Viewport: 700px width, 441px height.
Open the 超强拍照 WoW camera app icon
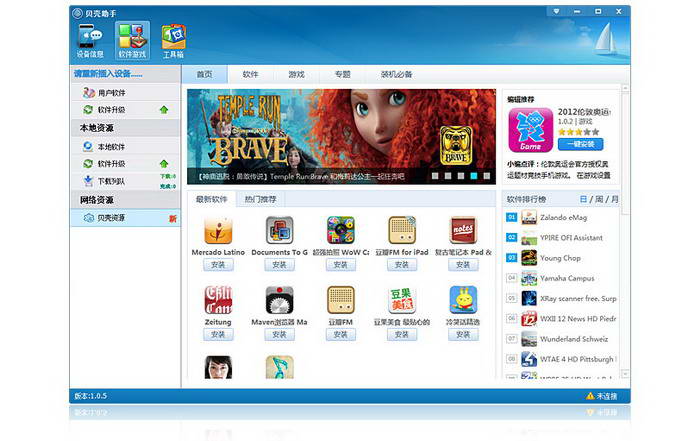pos(341,230)
